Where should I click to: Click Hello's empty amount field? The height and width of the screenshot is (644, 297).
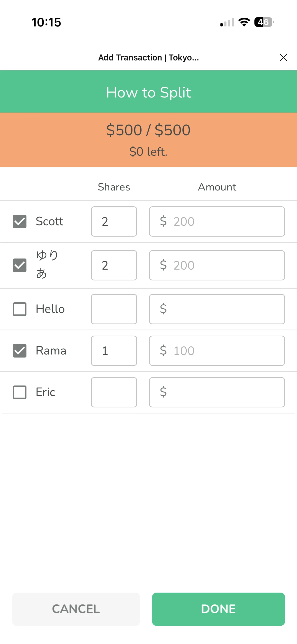tap(217, 309)
